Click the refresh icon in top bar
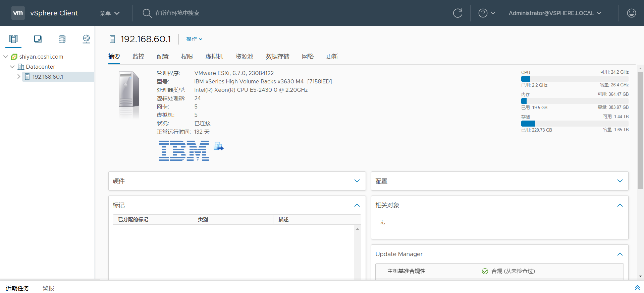Viewport: 644px width, 293px height. [458, 13]
